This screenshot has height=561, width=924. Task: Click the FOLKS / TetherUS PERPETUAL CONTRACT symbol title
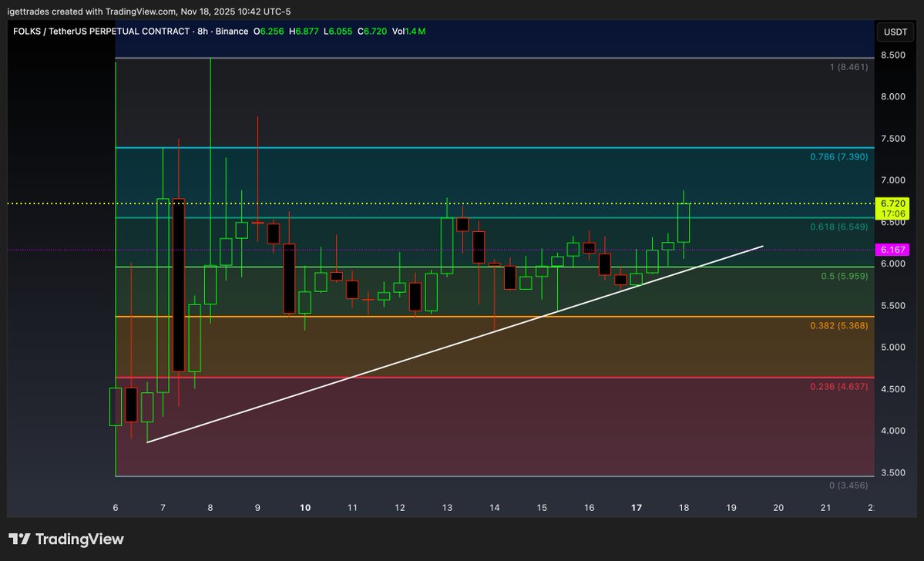tap(102, 32)
